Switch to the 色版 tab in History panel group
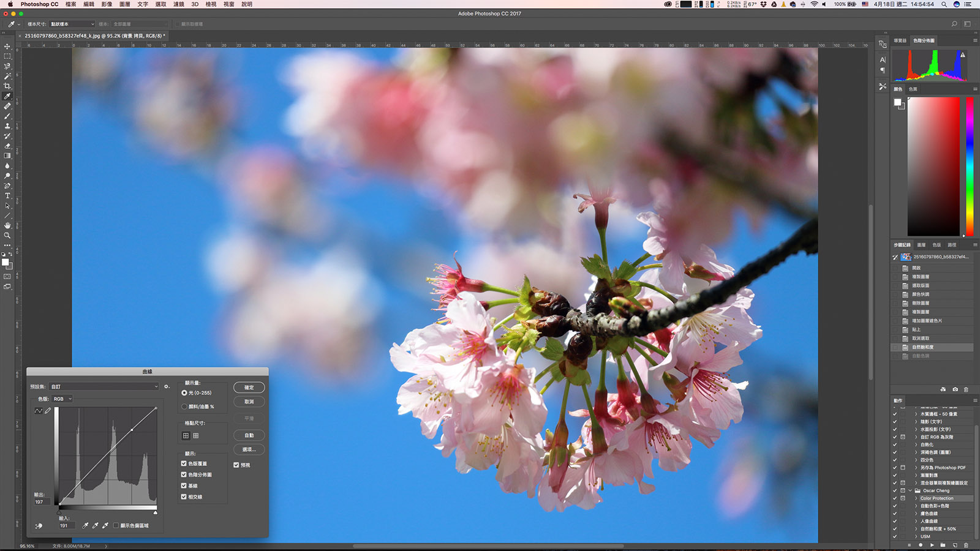The width and height of the screenshot is (980, 551). [937, 245]
